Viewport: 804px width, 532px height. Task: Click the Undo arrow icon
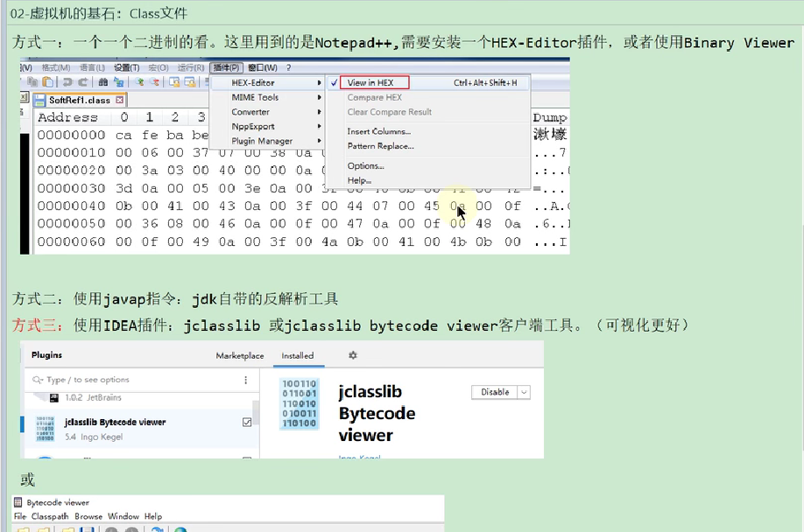(67, 82)
